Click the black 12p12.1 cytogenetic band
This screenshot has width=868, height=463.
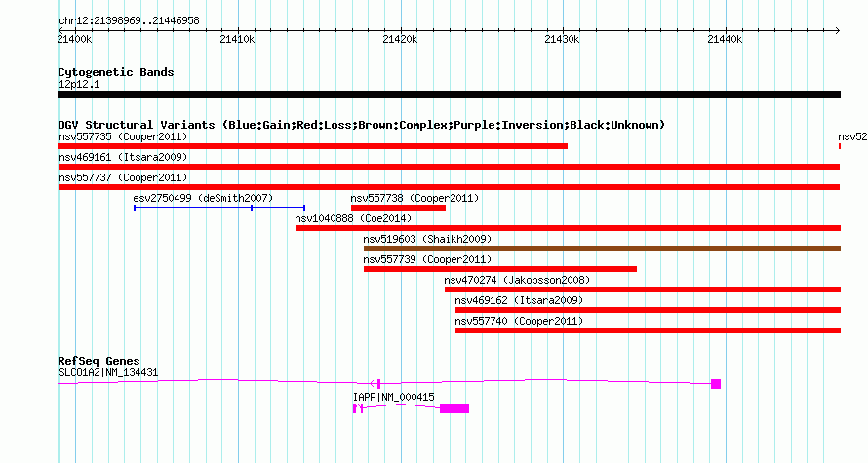(449, 95)
